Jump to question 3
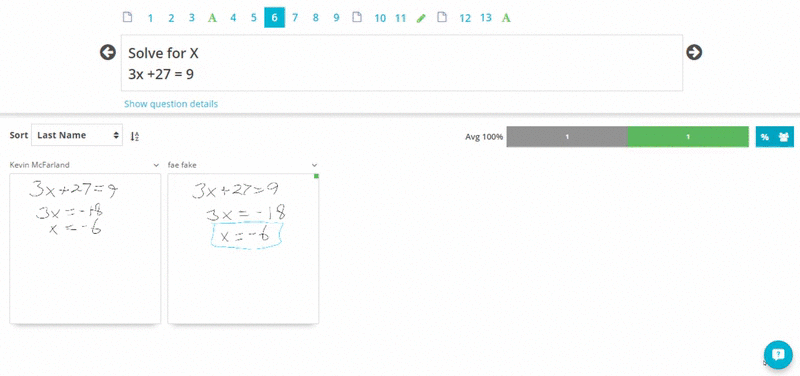This screenshot has width=800, height=376. 191,18
